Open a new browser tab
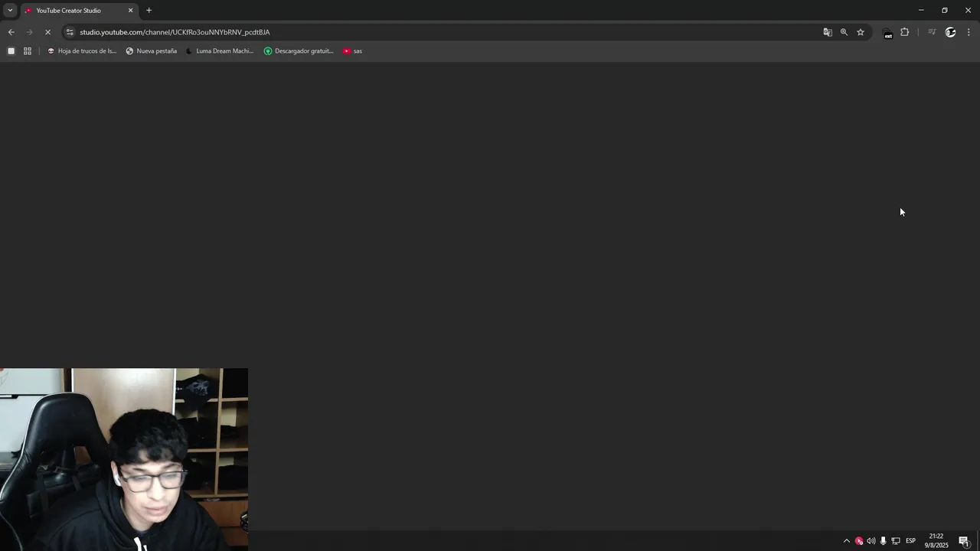 click(x=149, y=11)
